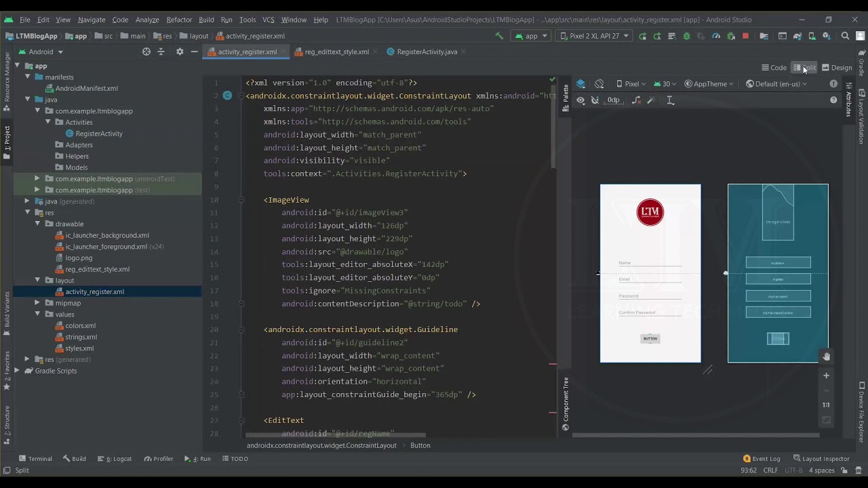Click the Debug app bug icon

[686, 36]
